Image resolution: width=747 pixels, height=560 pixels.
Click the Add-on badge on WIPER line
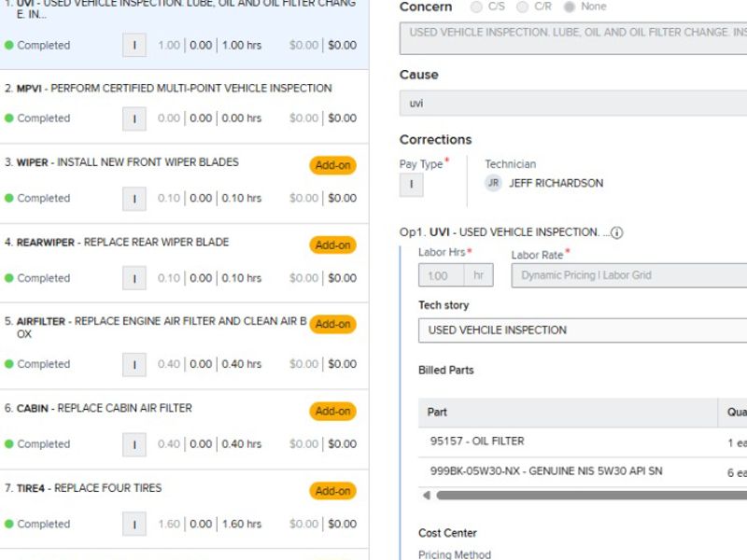[x=332, y=165]
